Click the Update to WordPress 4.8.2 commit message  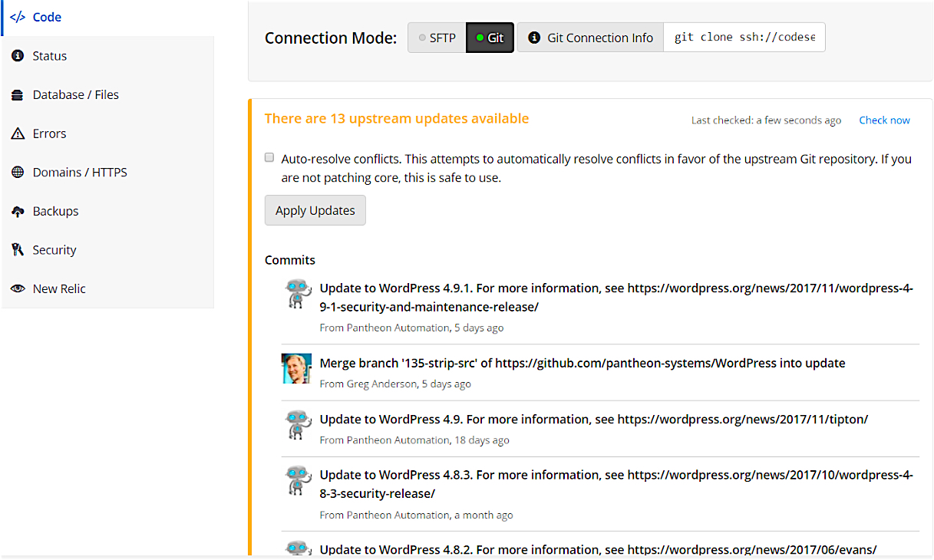click(598, 549)
